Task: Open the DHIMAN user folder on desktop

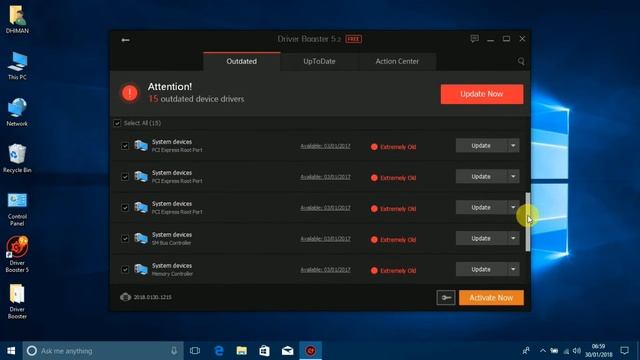Action: [x=17, y=19]
